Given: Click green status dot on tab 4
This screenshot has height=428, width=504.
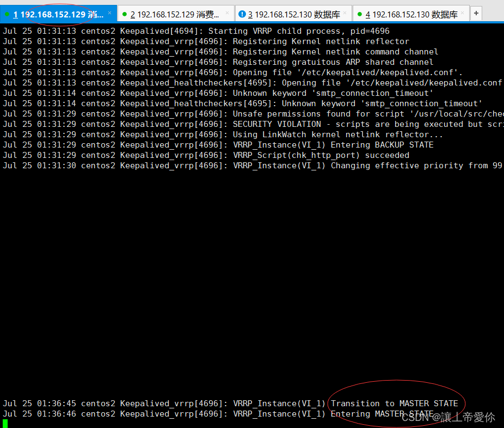Looking at the screenshot, I should 359,14.
